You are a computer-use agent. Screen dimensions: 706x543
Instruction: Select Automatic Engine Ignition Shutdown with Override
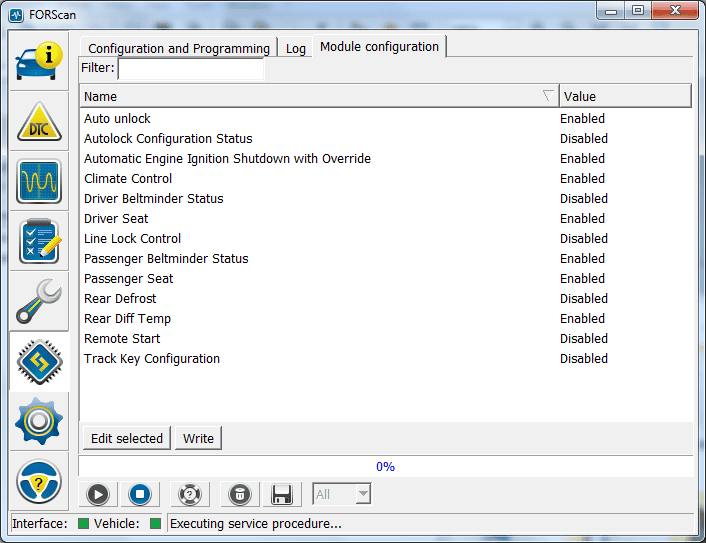click(x=386, y=158)
